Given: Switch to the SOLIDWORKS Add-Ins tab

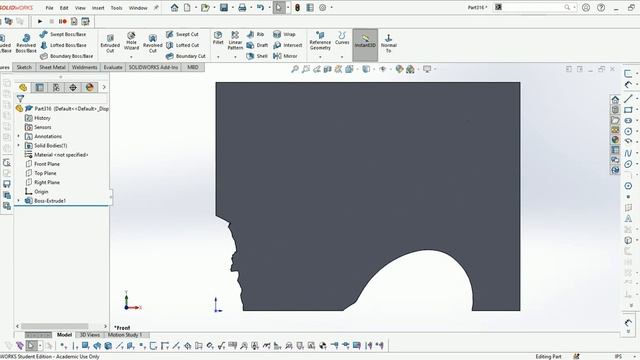Looking at the screenshot, I should click(153, 67).
